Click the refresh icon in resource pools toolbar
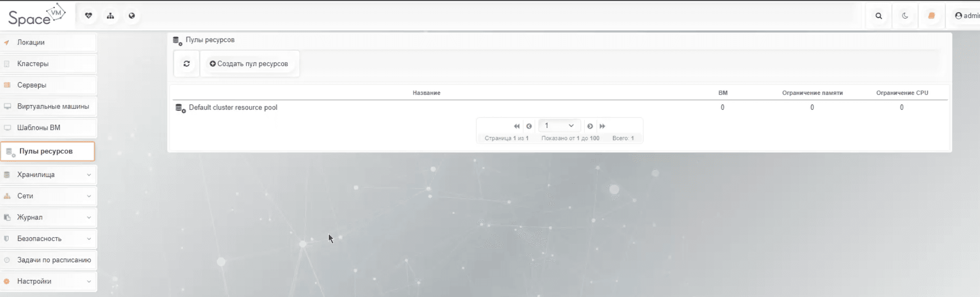980x297 pixels. point(187,64)
